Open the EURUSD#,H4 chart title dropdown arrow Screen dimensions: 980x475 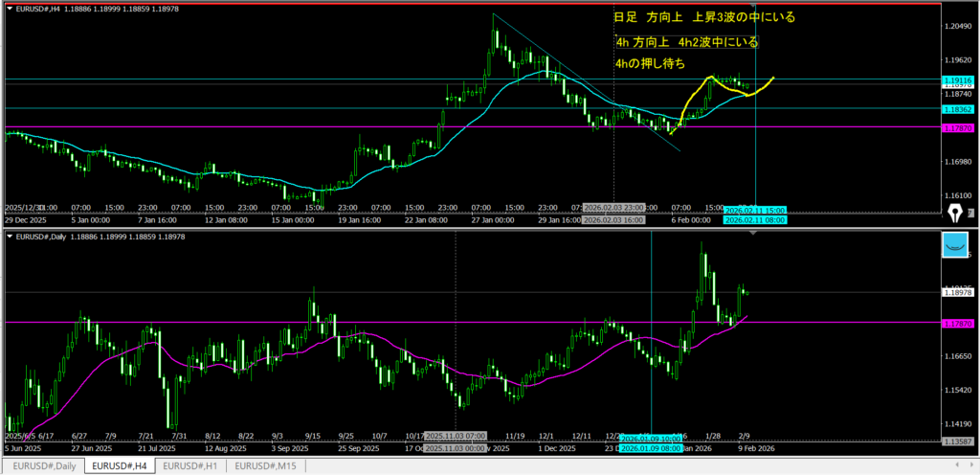[x=9, y=8]
